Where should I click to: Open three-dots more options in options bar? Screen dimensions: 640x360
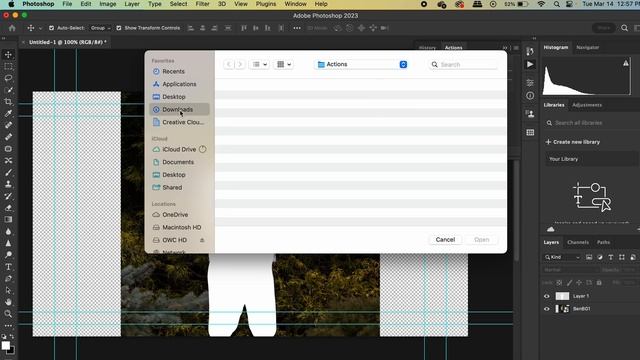click(x=297, y=28)
